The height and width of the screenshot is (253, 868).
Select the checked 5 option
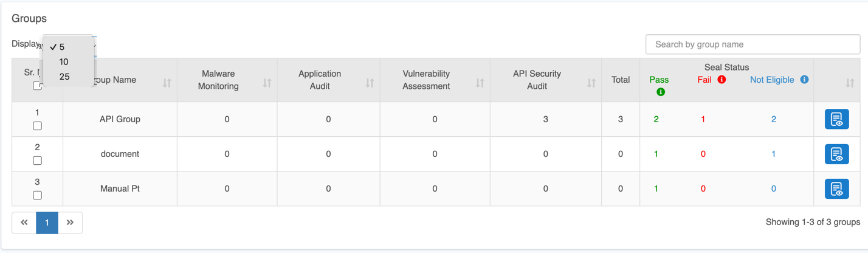(62, 47)
